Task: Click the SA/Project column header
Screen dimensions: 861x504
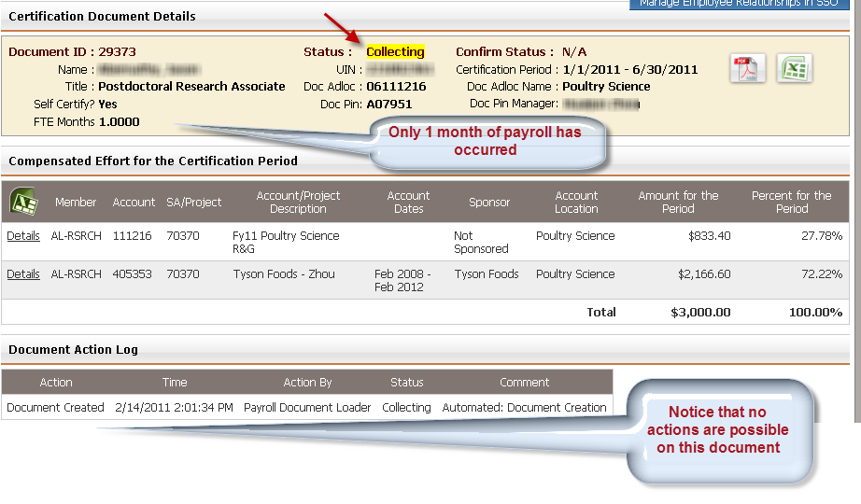Action: click(193, 203)
